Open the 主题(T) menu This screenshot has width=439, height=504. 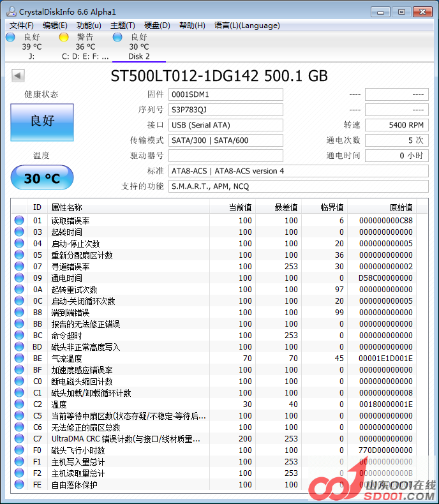123,26
